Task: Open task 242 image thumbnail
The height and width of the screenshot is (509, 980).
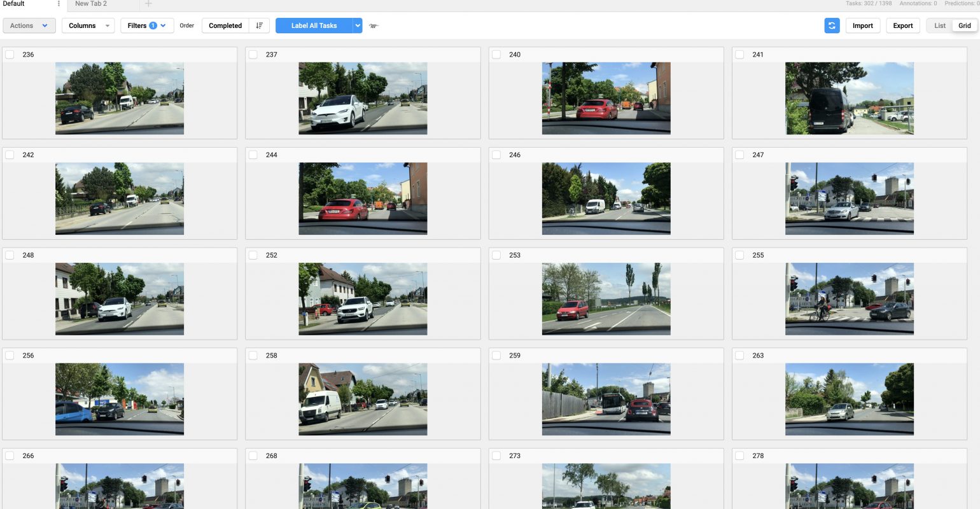Action: coord(120,199)
